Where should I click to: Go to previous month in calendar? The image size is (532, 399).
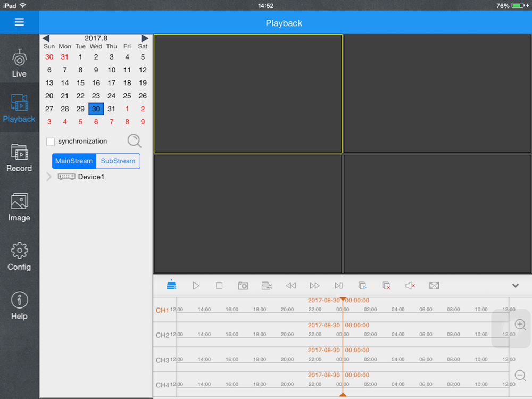pyautogui.click(x=46, y=38)
